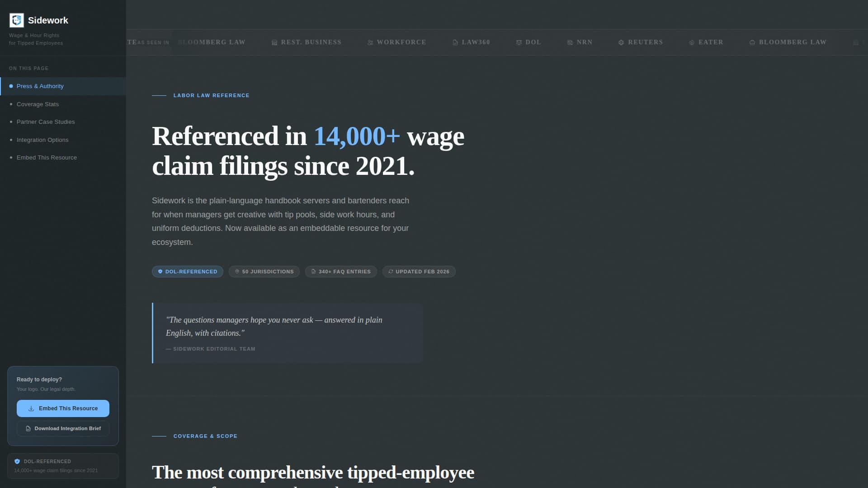
Task: Open the Sidework brand name link
Action: click(48, 20)
